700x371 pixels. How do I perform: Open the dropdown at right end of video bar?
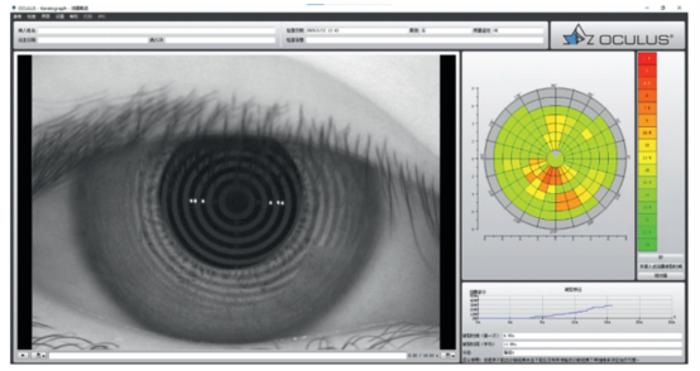(448, 355)
